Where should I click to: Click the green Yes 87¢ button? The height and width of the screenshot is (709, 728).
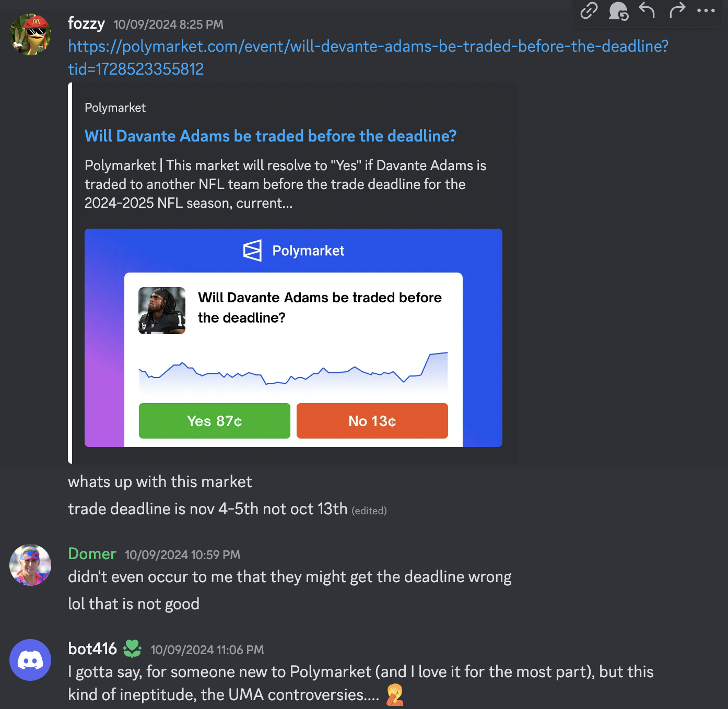[215, 421]
